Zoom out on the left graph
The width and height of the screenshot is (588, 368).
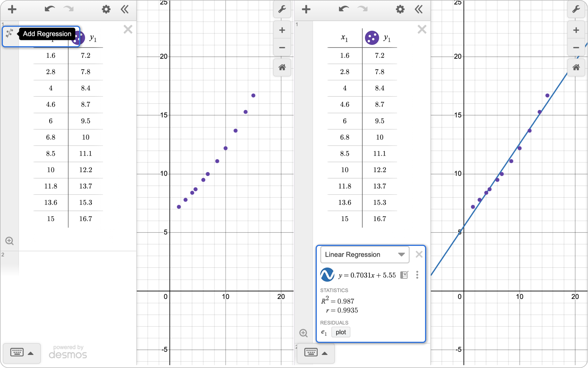click(x=282, y=48)
